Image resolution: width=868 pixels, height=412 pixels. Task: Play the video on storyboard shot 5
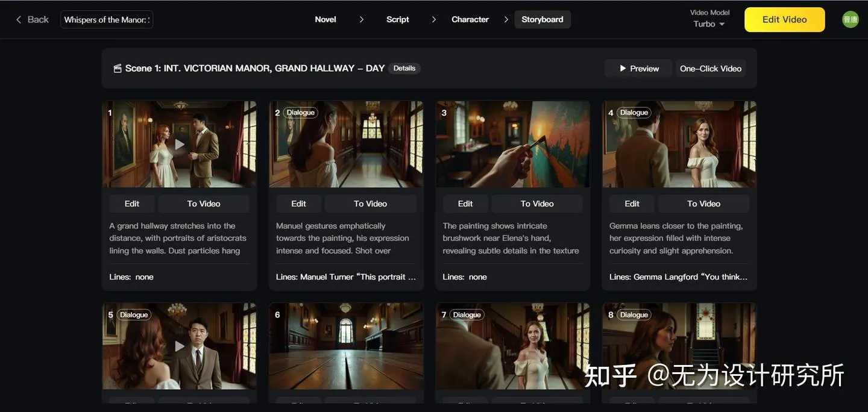(180, 346)
